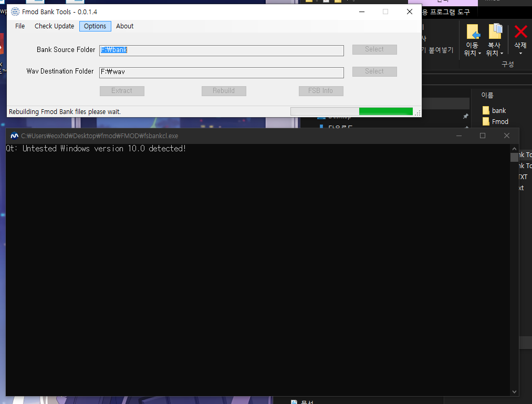Click the Name (이름) column header in Explorer
This screenshot has width=532, height=404.
click(x=487, y=96)
